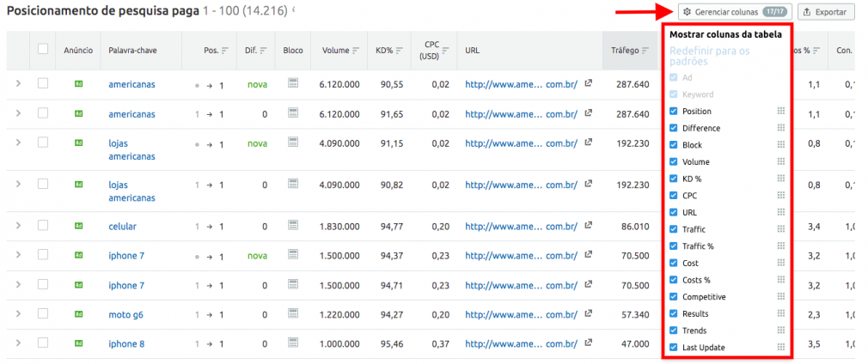Uncheck the Position column checkbox

click(x=673, y=112)
